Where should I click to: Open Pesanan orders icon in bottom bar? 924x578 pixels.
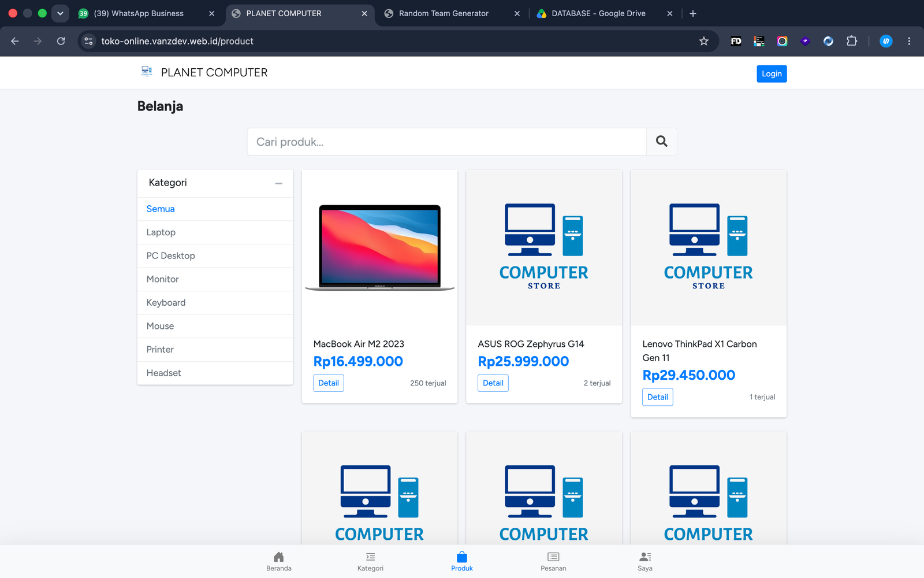pyautogui.click(x=553, y=557)
